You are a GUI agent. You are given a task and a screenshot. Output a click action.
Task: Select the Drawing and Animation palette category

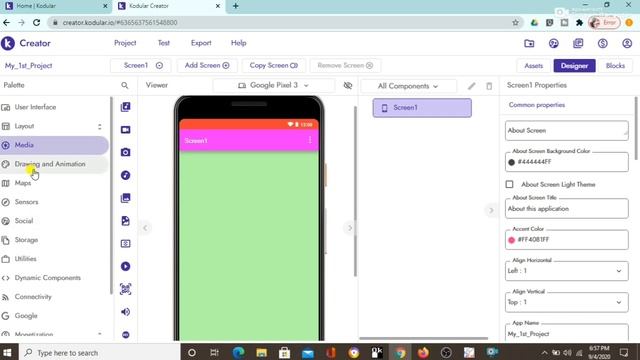pyautogui.click(x=54, y=164)
